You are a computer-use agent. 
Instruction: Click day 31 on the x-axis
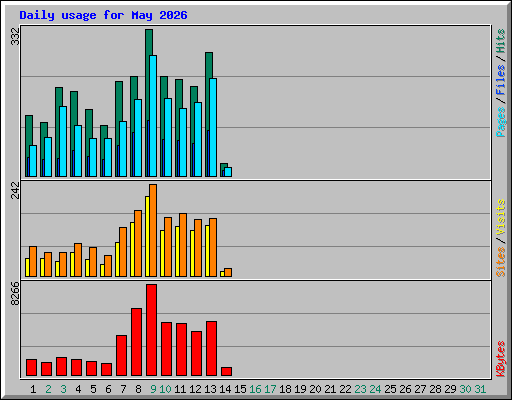click(480, 389)
